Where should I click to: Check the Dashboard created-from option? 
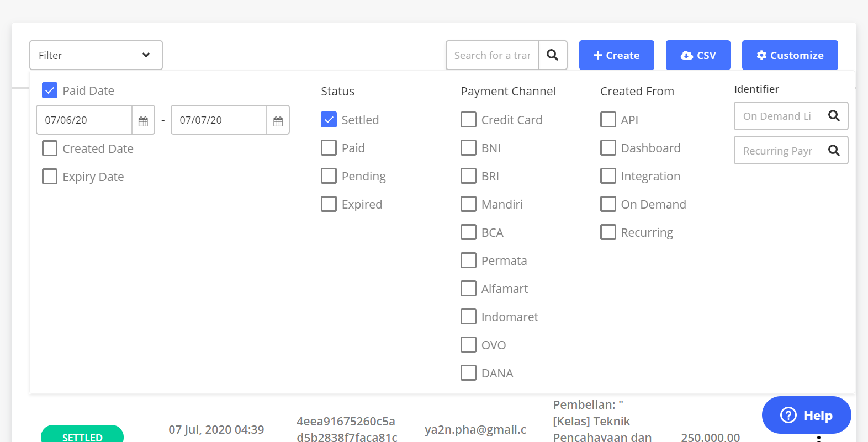(x=608, y=148)
